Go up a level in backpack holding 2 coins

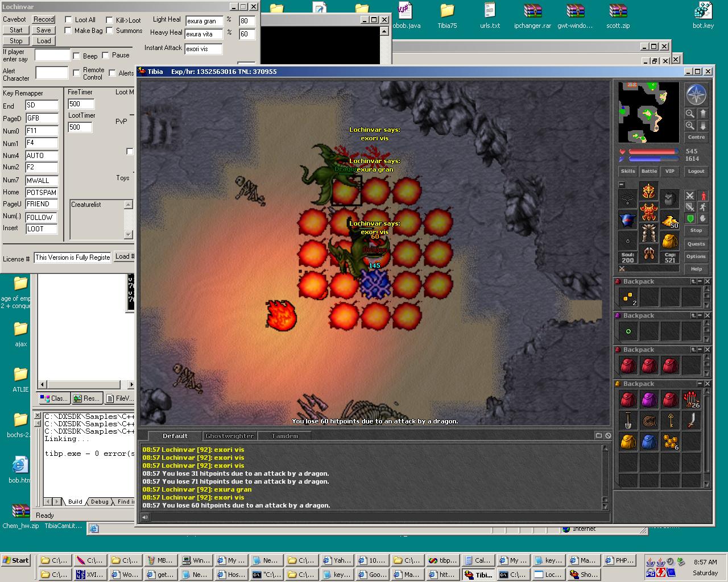693,281
